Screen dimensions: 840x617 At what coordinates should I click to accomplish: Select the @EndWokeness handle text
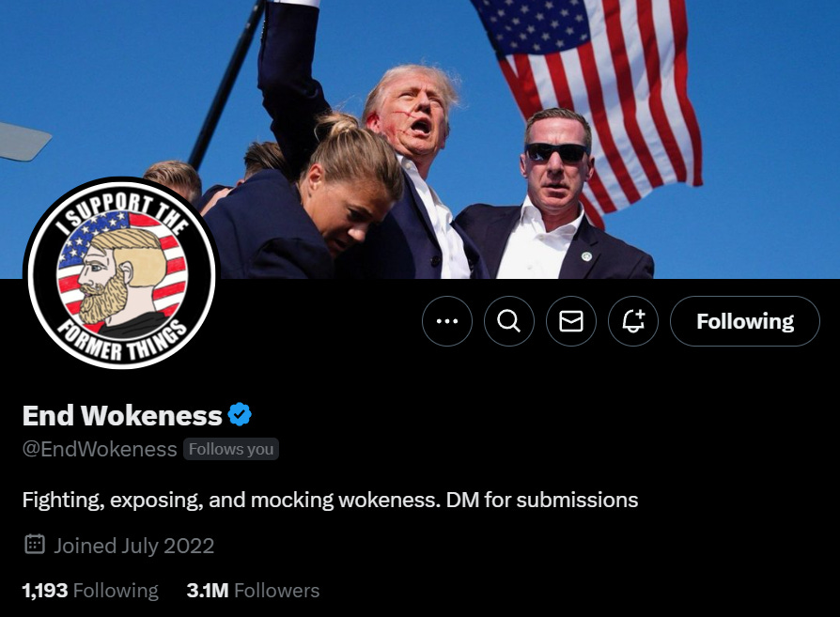click(x=100, y=449)
